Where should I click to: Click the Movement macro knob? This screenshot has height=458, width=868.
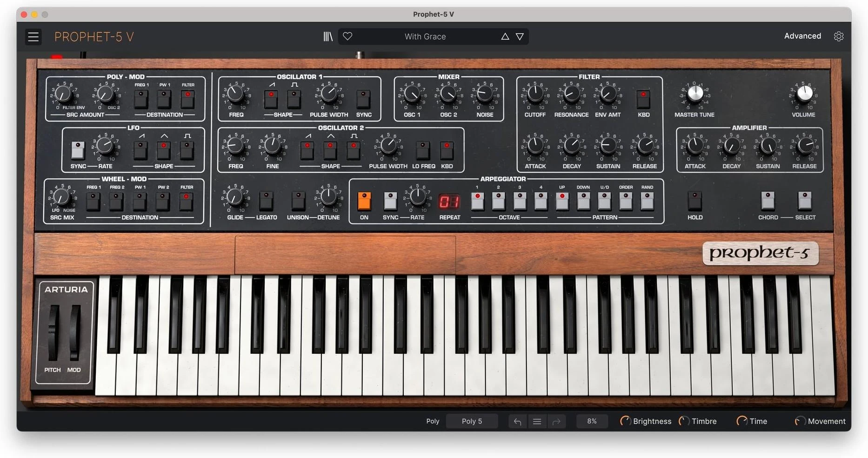coord(800,421)
